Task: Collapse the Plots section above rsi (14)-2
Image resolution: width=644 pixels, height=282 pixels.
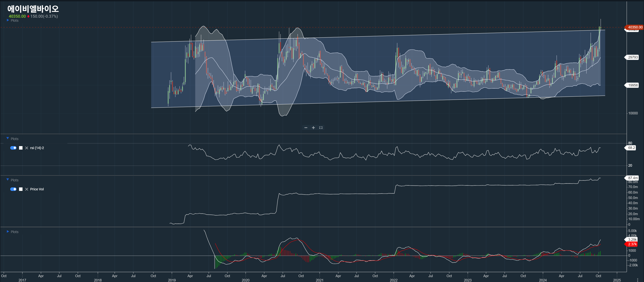Action: pos(8,138)
